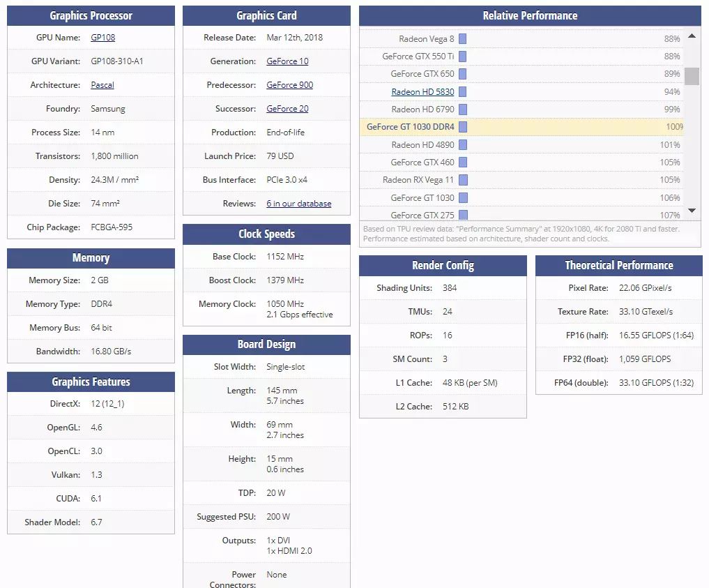Click the 'Relative Performance' section header
The width and height of the screenshot is (709, 588).
click(x=530, y=16)
